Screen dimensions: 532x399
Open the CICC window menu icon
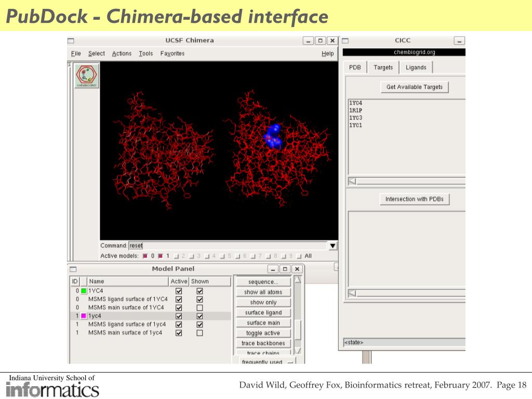[x=345, y=41]
